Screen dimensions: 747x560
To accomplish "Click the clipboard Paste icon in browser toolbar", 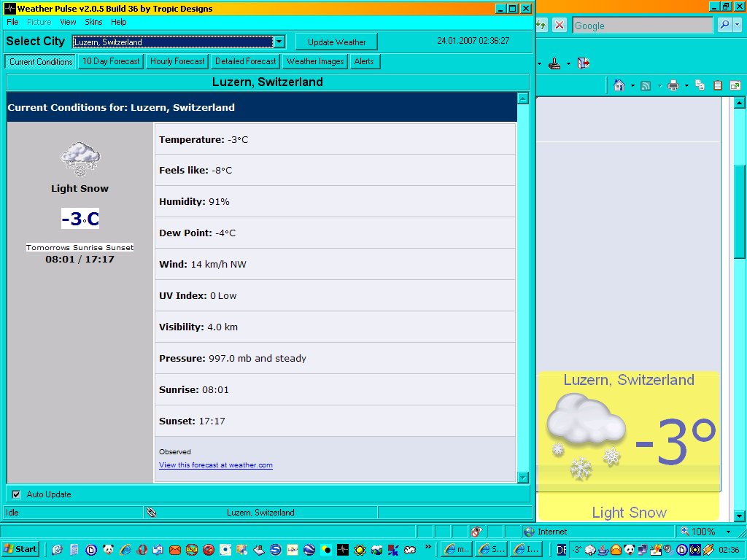I will 718,85.
